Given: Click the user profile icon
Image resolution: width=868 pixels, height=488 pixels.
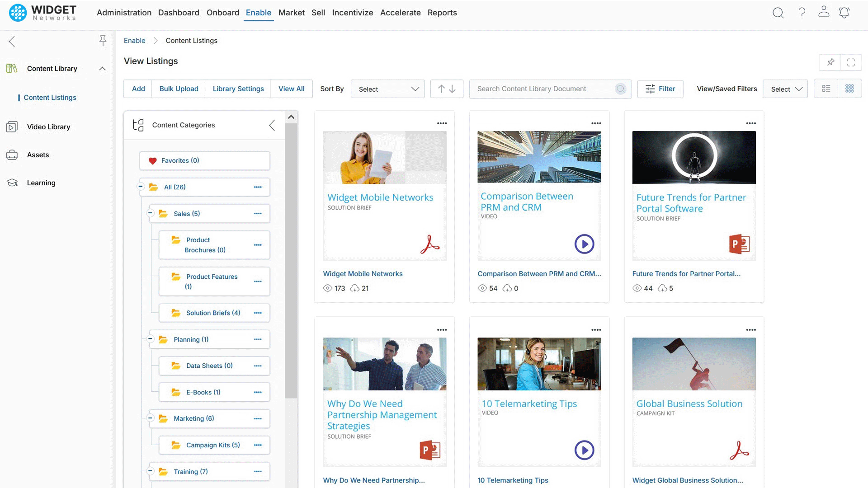Looking at the screenshot, I should click(x=824, y=13).
